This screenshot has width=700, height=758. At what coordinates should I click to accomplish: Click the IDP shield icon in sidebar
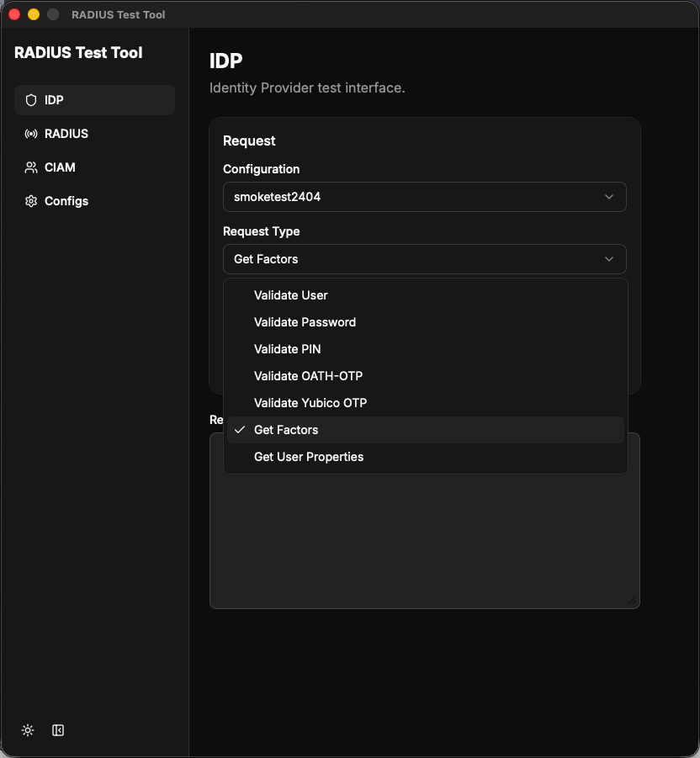pyautogui.click(x=31, y=100)
